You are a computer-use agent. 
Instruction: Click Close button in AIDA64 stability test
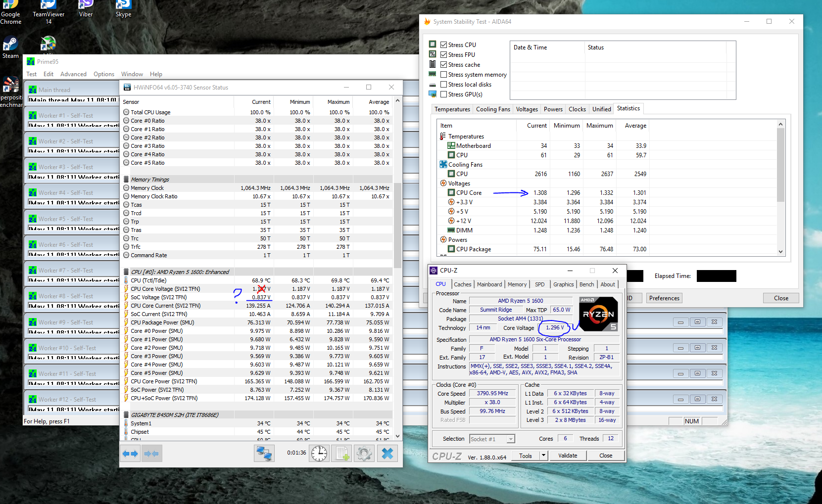pyautogui.click(x=781, y=298)
